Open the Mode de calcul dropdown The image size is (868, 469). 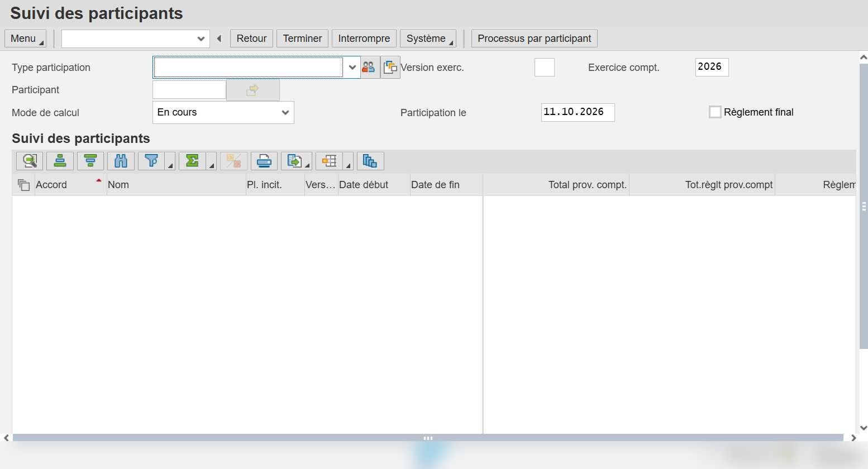pos(285,112)
